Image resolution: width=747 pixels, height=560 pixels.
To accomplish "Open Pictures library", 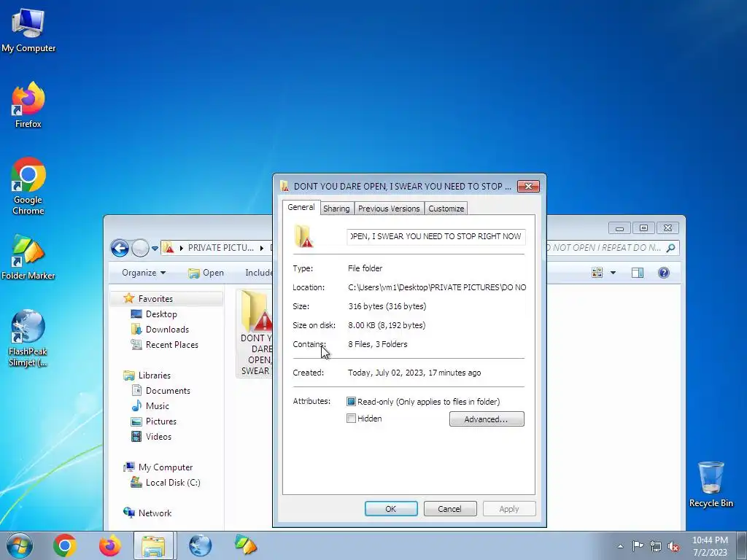I will (x=160, y=421).
